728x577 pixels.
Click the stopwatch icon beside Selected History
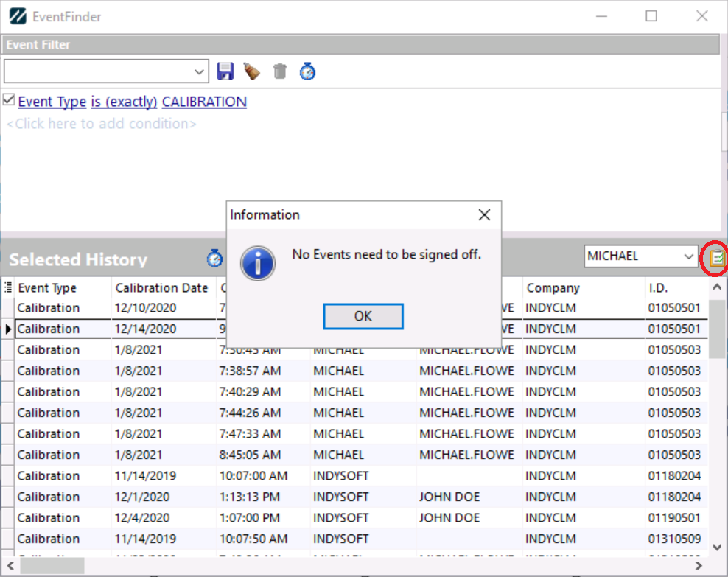pyautogui.click(x=214, y=259)
